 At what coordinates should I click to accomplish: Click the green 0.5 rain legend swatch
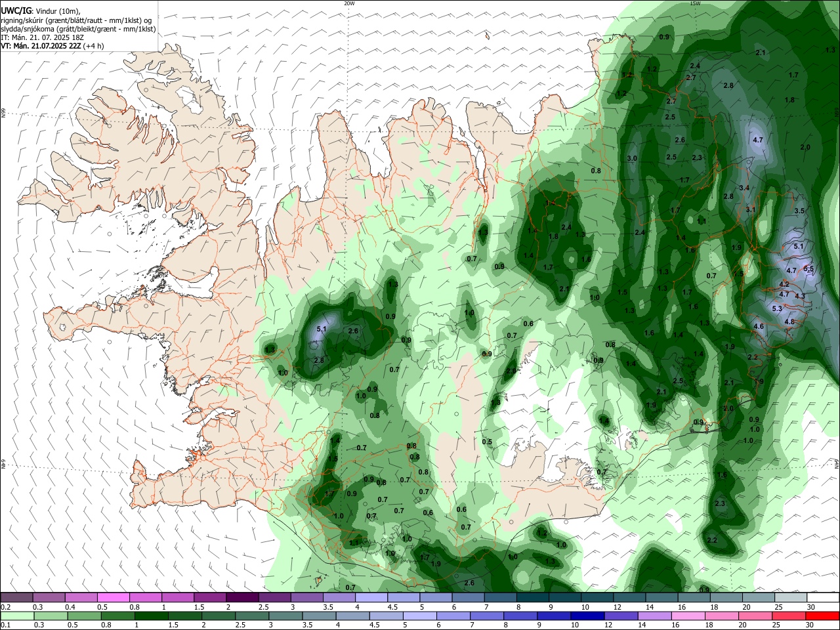84,616
